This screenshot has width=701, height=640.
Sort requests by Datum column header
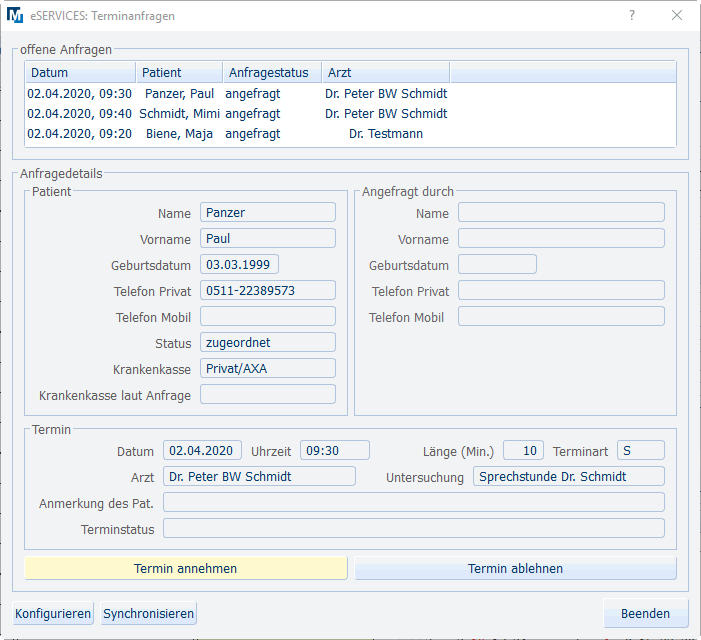80,73
